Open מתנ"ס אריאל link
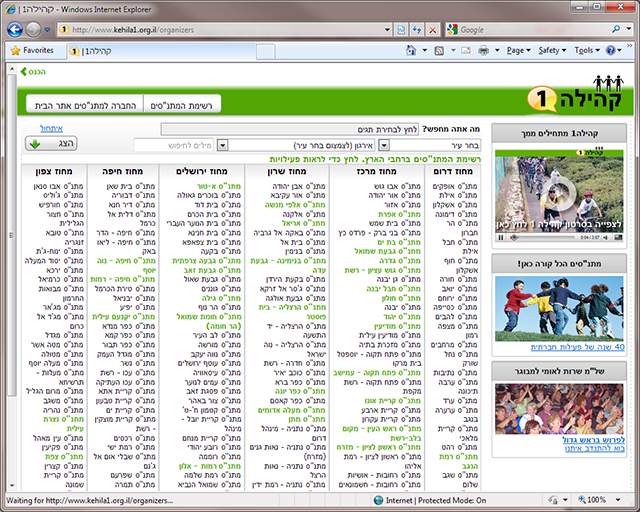640x512 pixels. [x=303, y=223]
